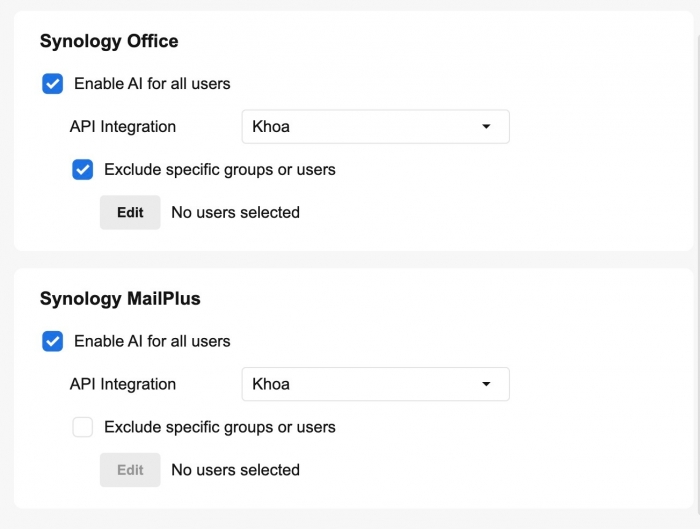Uncheck Enable AI for all users under Synology Office
Image resolution: width=700 pixels, height=529 pixels.
point(52,84)
